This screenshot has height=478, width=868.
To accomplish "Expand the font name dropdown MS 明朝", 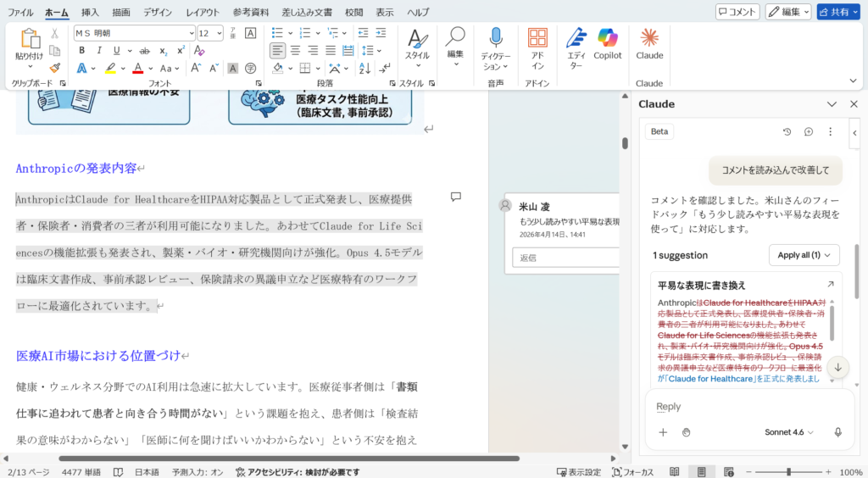I will 188,33.
